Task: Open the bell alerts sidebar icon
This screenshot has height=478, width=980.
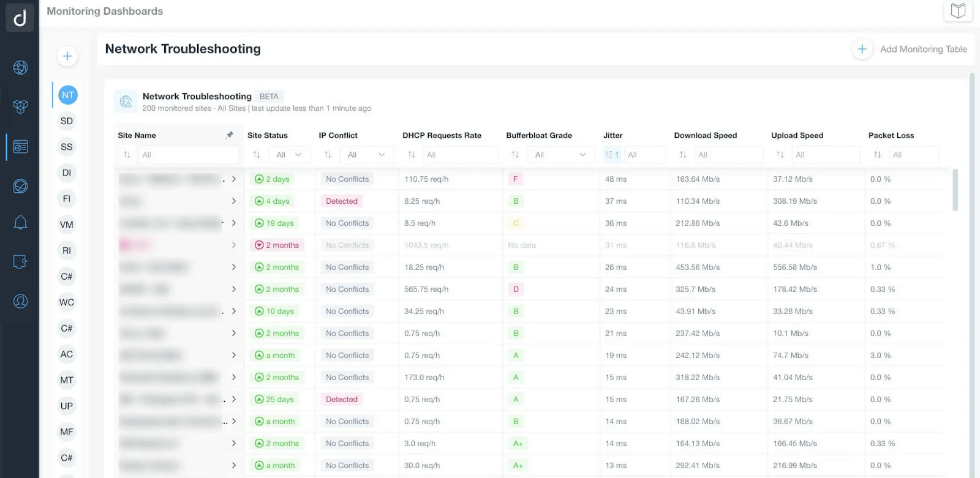Action: (20, 223)
